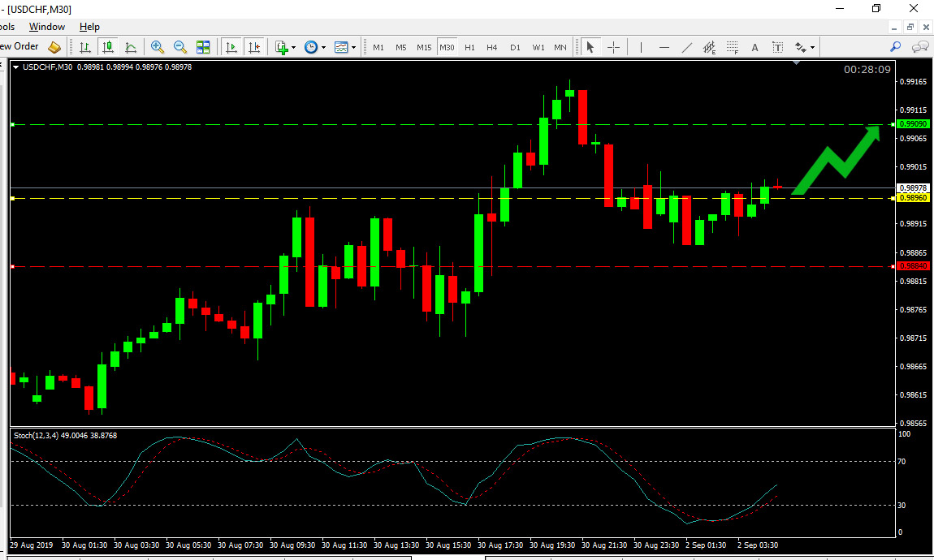Expand the Templates dropdown arrow
This screenshot has width=934, height=560.
[354, 48]
